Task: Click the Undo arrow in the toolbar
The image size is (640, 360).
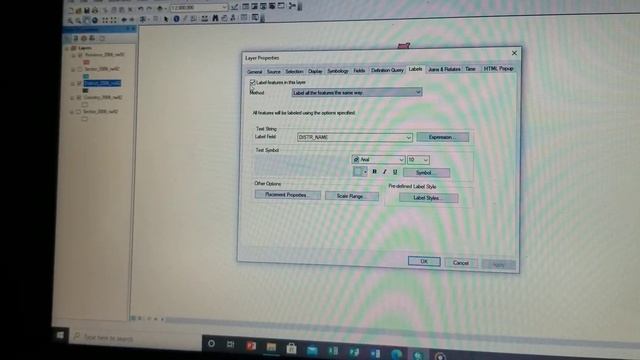Action: point(140,9)
